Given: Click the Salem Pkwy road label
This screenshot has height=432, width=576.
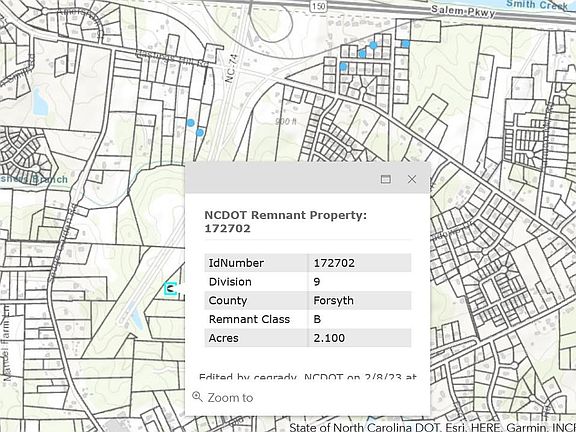Looking at the screenshot, I should point(463,11).
